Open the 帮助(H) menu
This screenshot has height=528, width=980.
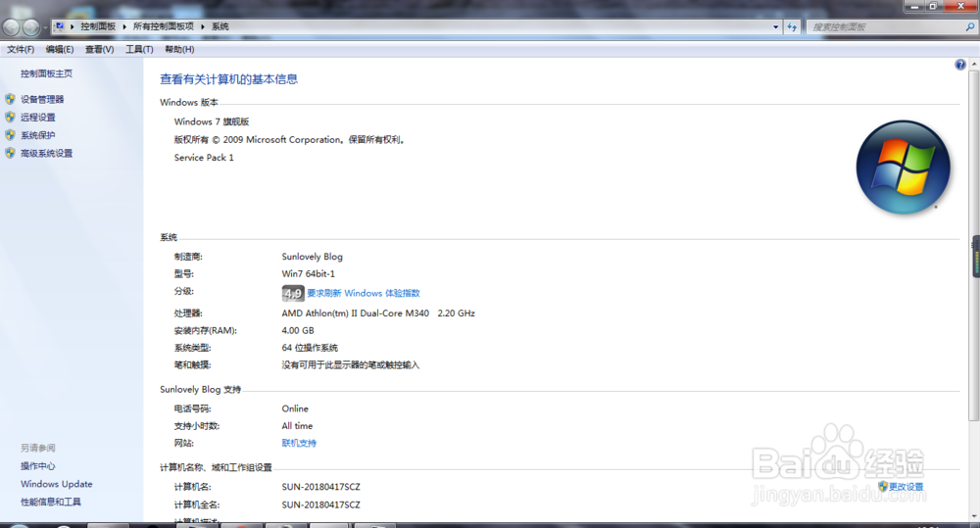179,49
